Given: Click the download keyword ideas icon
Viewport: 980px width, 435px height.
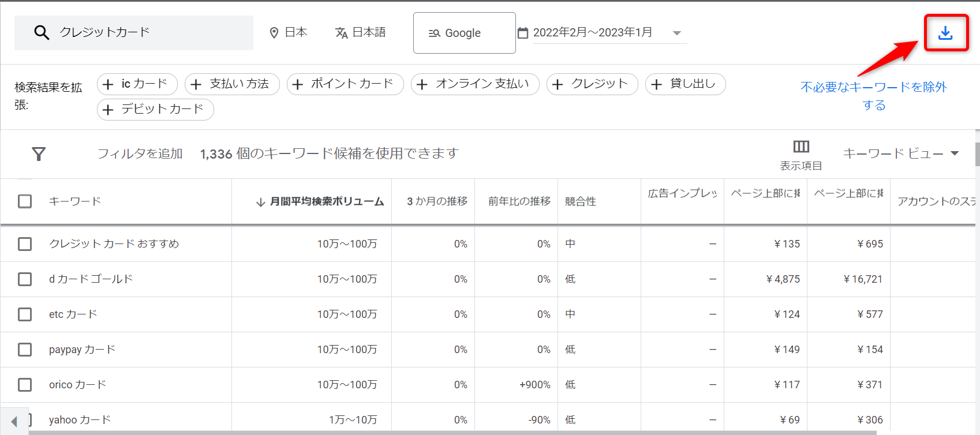Looking at the screenshot, I should (945, 33).
